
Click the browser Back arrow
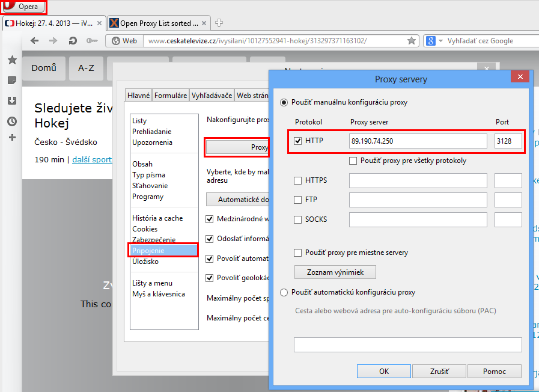35,41
